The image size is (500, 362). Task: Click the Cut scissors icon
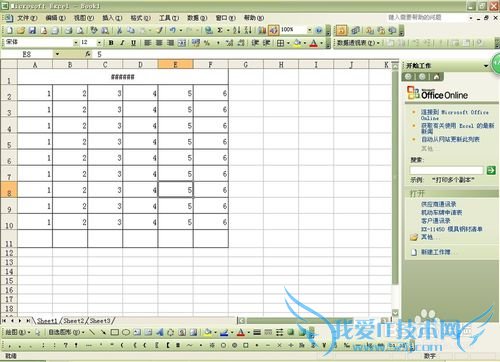point(119,30)
